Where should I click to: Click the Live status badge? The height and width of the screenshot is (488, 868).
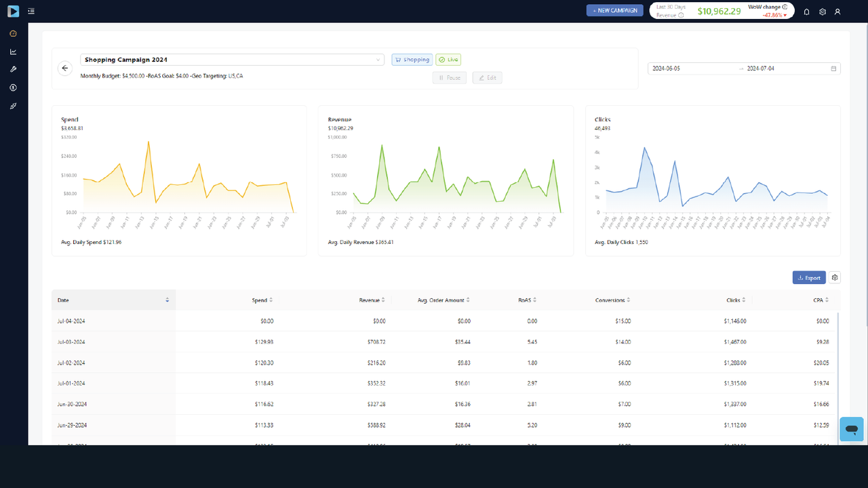coord(448,60)
